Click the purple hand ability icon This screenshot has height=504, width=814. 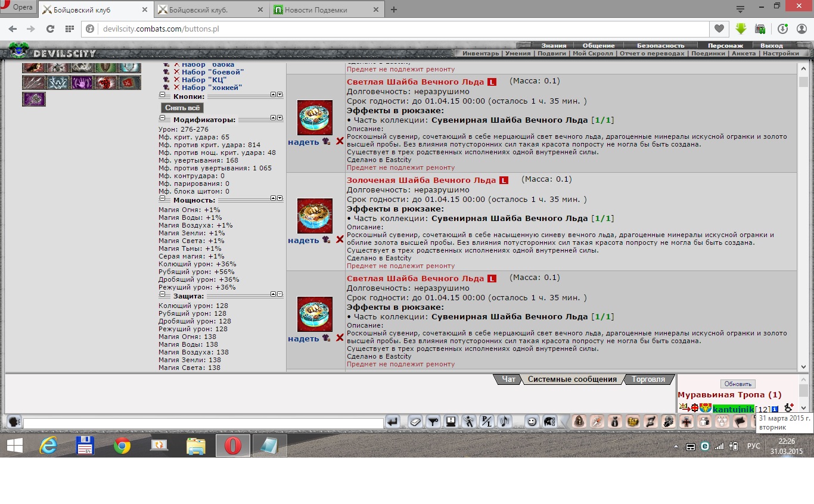(x=82, y=83)
